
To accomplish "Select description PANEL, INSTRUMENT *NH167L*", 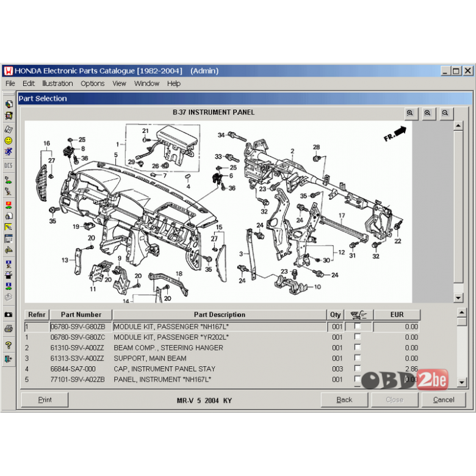I will tap(162, 380).
